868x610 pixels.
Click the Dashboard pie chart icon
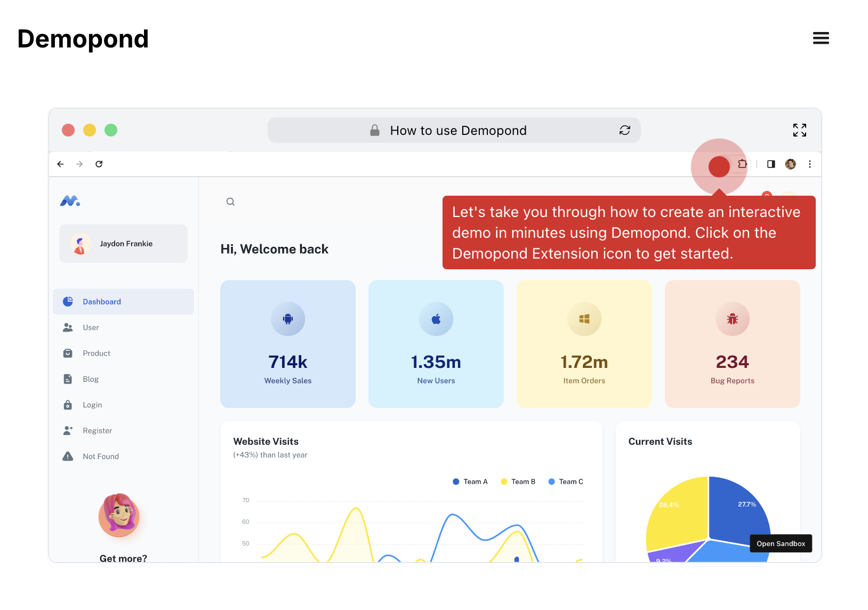pos(68,302)
